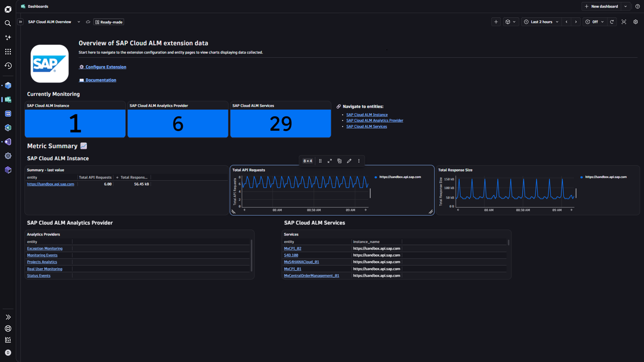Click the Total Response Size legend entry
Image resolution: width=644 pixels, height=362 pixels.
603,177
